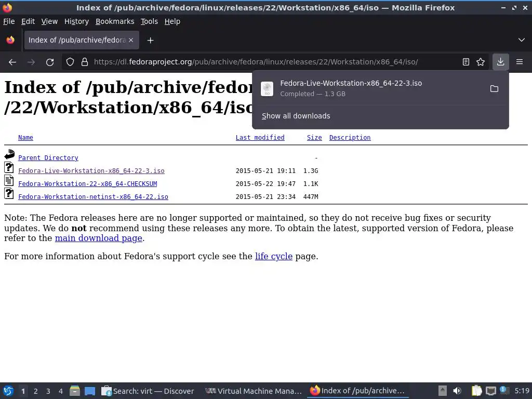Click the network status tray icon
Image resolution: width=532 pixels, height=399 pixels.
(x=490, y=391)
